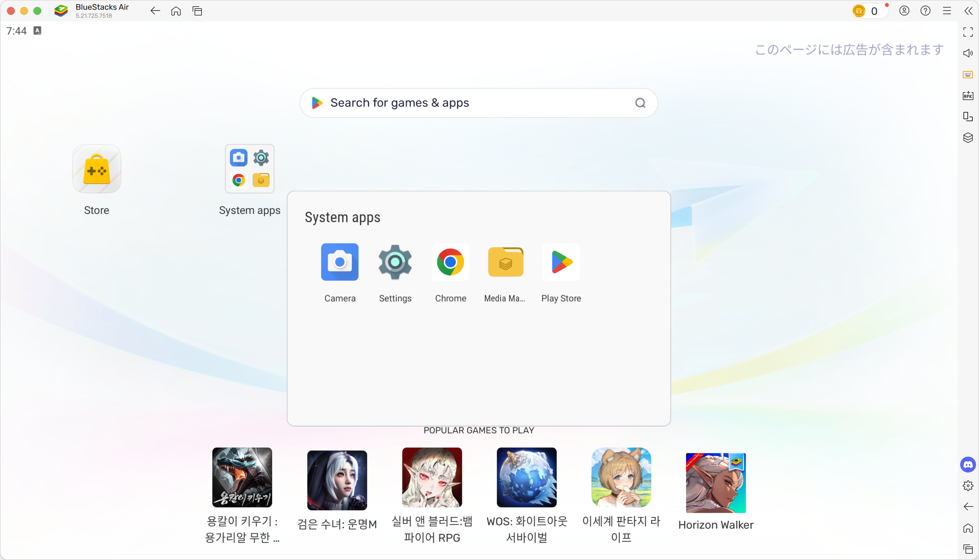
Task: Click the coin balance counter
Action: pyautogui.click(x=870, y=11)
